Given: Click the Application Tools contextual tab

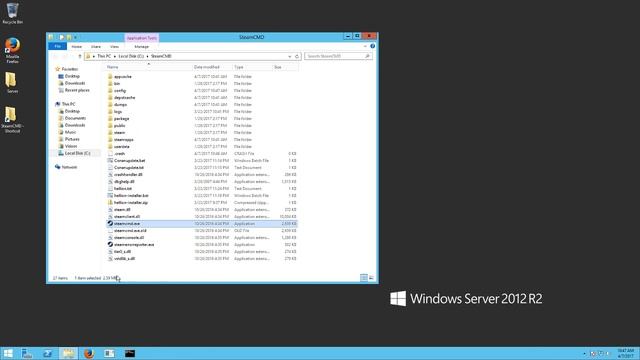Looking at the screenshot, I should tap(142, 38).
